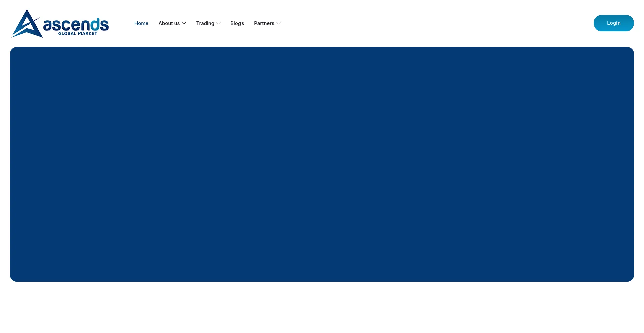644x333 pixels.
Task: Click the highlighted active Home link
Action: coord(141,23)
